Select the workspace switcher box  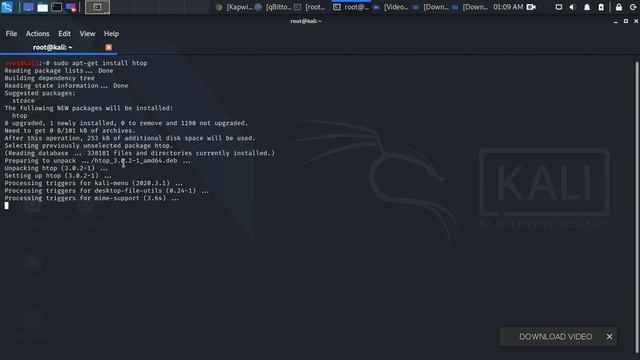(97, 7)
